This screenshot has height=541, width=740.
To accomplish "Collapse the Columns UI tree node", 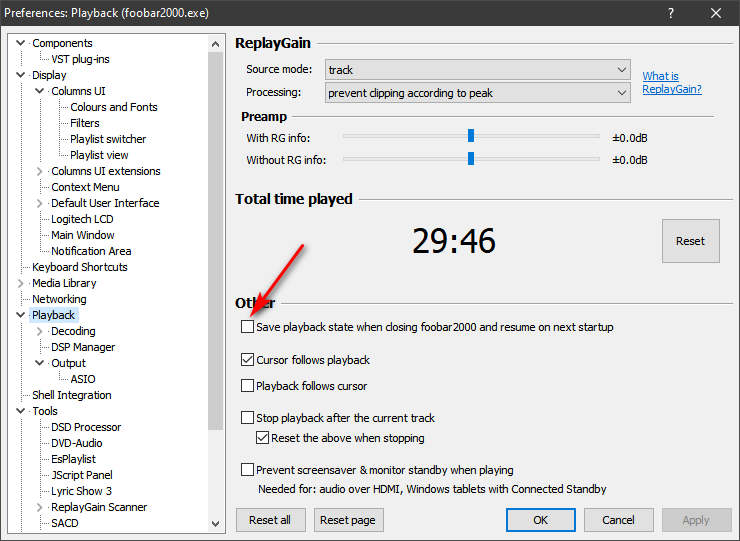I will 40,91.
